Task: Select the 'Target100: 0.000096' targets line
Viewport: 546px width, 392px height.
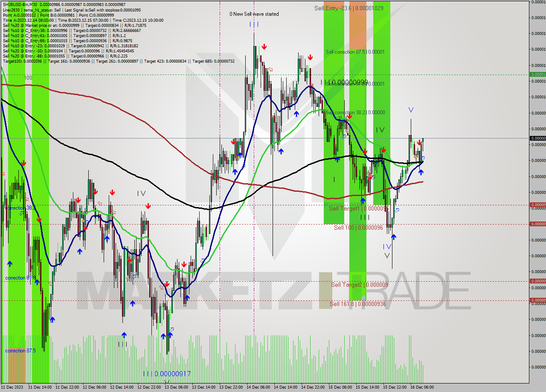Action: (119, 61)
